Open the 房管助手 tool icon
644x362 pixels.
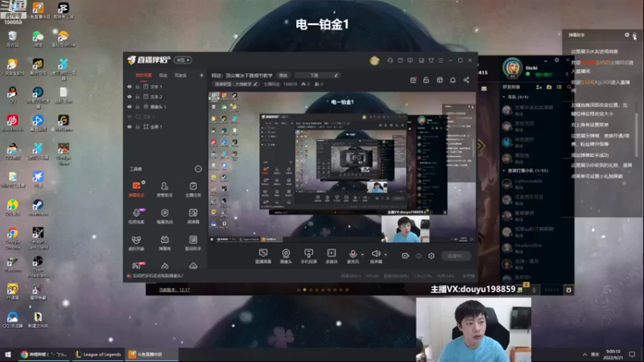click(164, 189)
